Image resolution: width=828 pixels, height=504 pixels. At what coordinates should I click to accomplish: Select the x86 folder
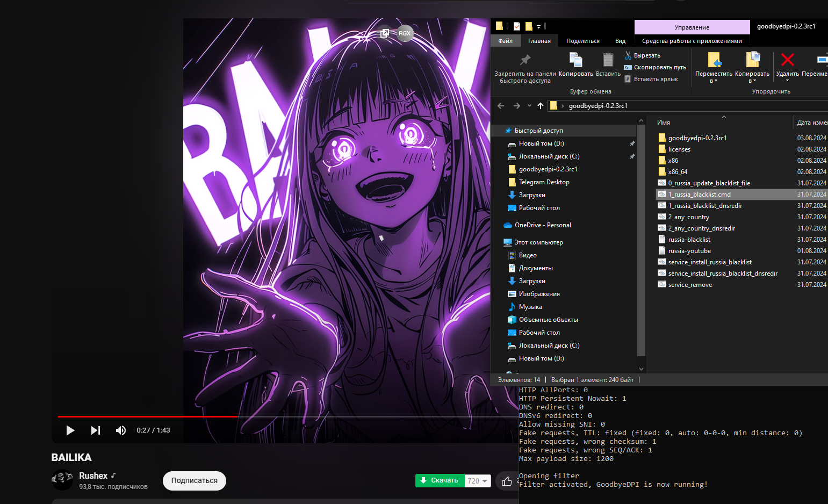click(x=673, y=161)
